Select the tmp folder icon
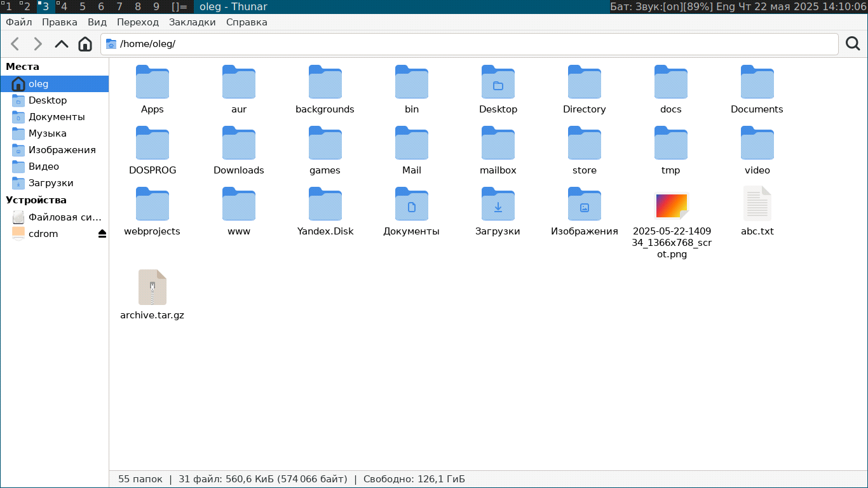 [x=671, y=143]
